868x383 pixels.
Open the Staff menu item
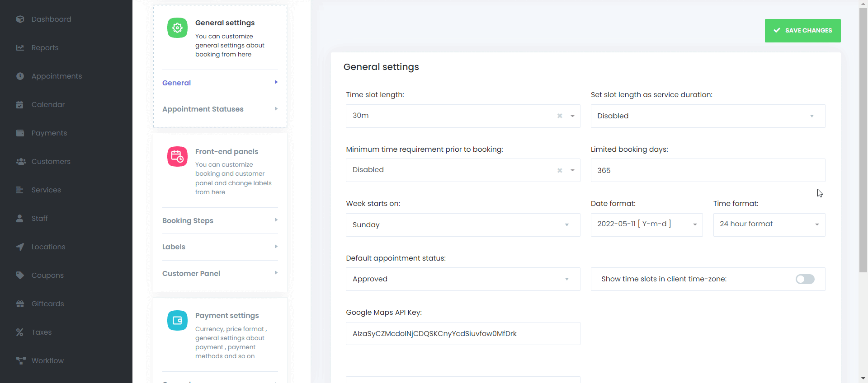tap(39, 218)
